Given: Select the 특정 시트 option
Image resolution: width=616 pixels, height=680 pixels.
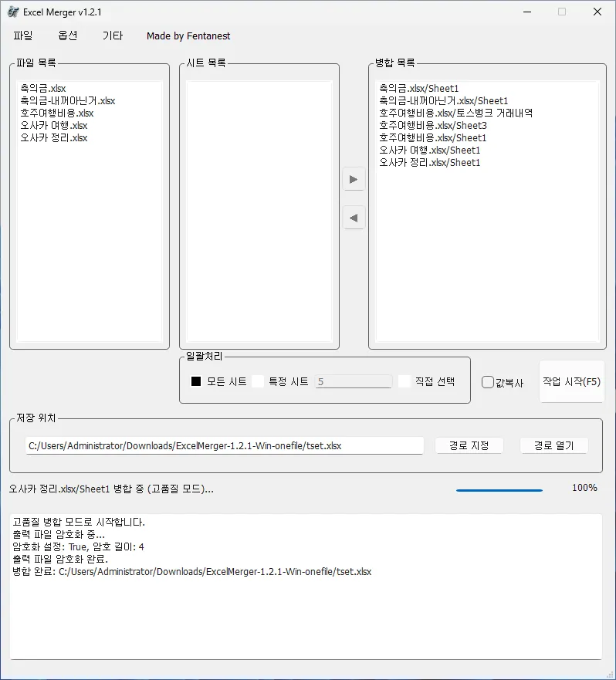Looking at the screenshot, I should [x=281, y=381].
